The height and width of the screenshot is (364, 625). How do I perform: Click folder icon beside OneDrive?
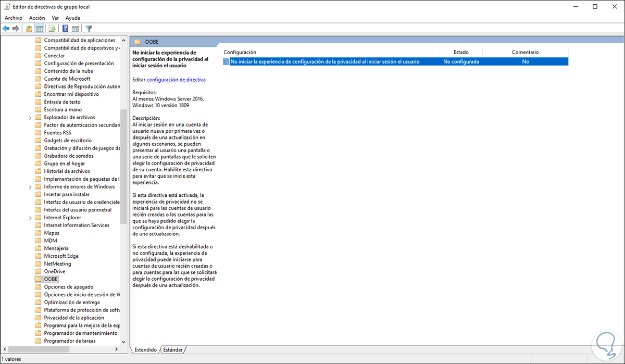(38, 271)
